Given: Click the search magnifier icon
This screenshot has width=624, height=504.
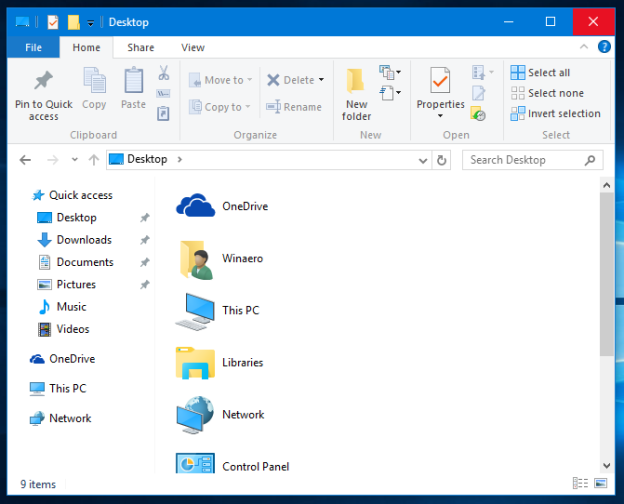Looking at the screenshot, I should coord(590,160).
